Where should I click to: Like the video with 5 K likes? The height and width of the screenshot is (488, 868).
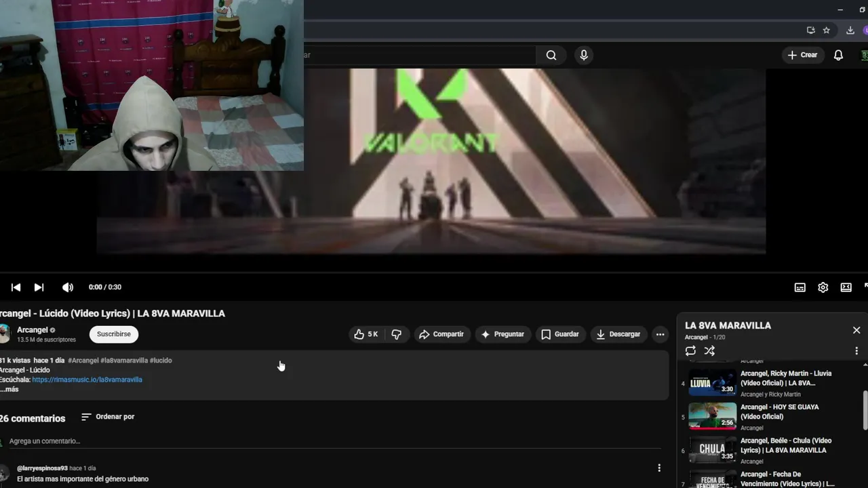pyautogui.click(x=366, y=334)
